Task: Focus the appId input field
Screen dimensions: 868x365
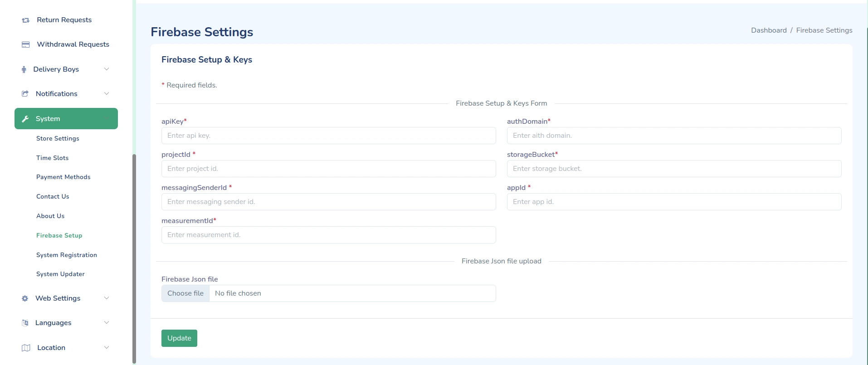Action: pos(674,202)
